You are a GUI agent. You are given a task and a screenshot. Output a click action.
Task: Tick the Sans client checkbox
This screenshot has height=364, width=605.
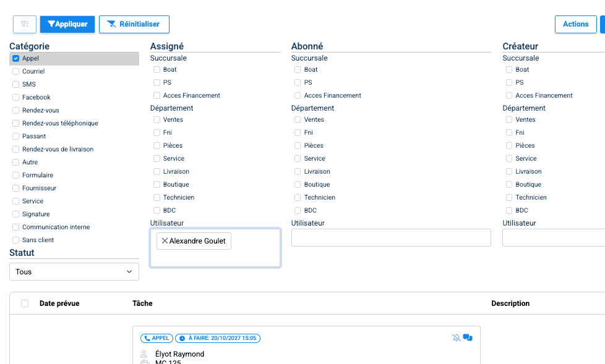pos(16,240)
